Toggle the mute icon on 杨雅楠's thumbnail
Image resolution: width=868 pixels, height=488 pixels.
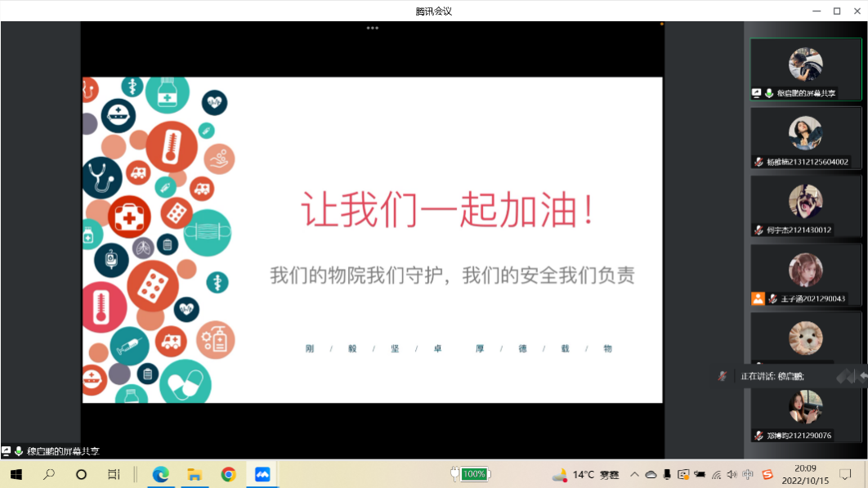point(758,162)
